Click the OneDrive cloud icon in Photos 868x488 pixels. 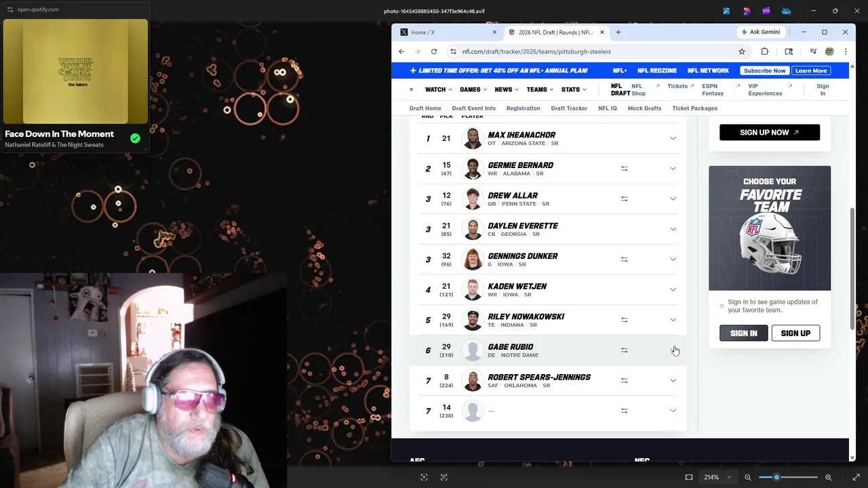coord(787,11)
